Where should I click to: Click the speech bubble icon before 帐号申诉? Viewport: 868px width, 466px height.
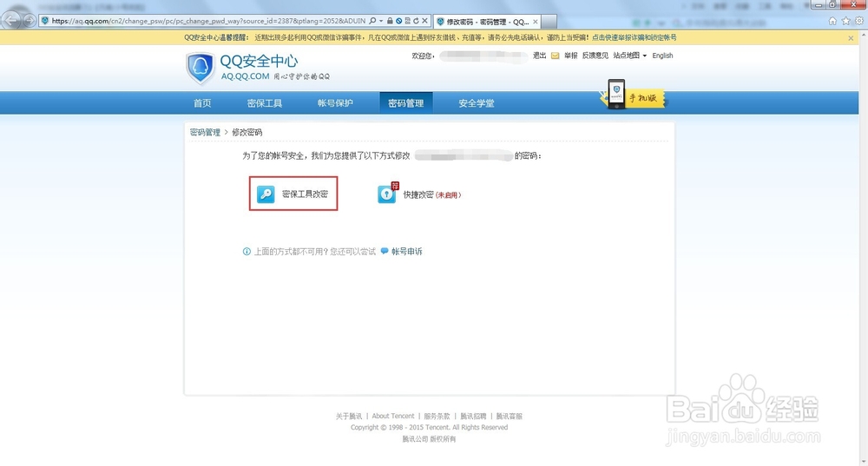385,252
